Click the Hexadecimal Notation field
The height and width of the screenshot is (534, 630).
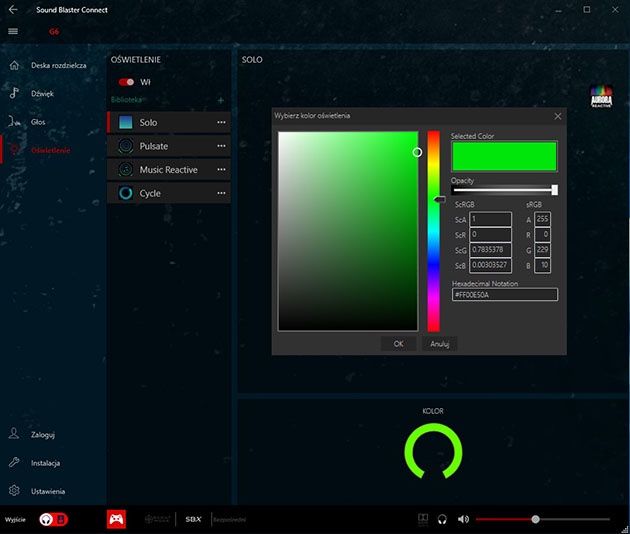click(x=505, y=295)
